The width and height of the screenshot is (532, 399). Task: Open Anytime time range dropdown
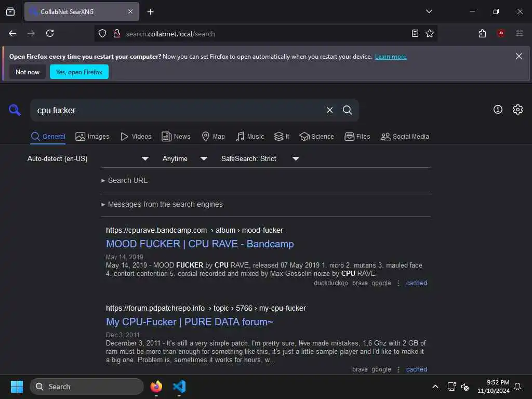coord(185,159)
